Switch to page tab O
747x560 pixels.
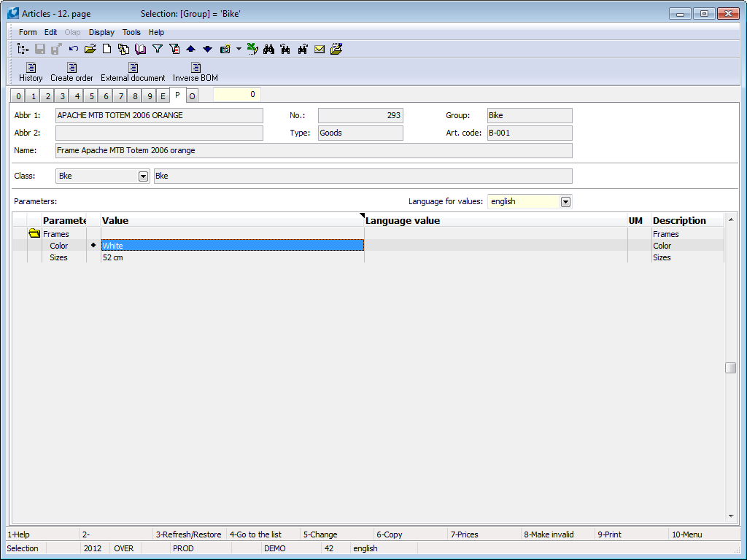192,96
